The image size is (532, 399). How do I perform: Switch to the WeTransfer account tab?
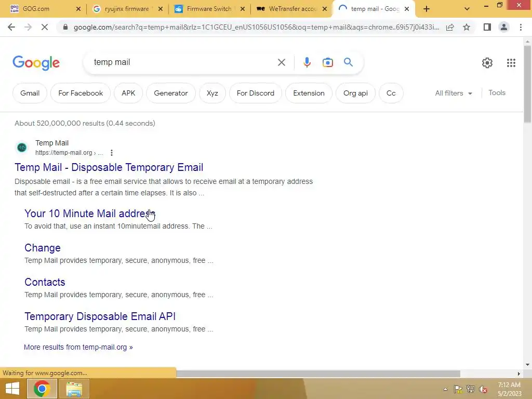292,9
